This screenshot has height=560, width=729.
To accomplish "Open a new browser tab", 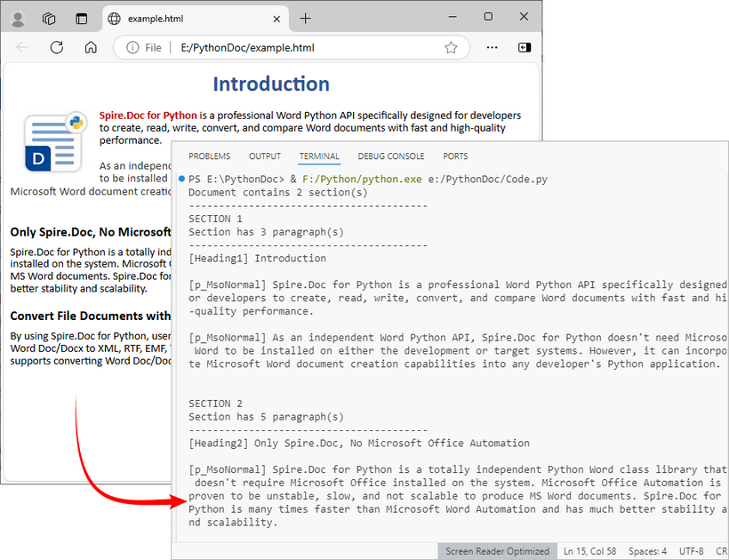I will (306, 18).
